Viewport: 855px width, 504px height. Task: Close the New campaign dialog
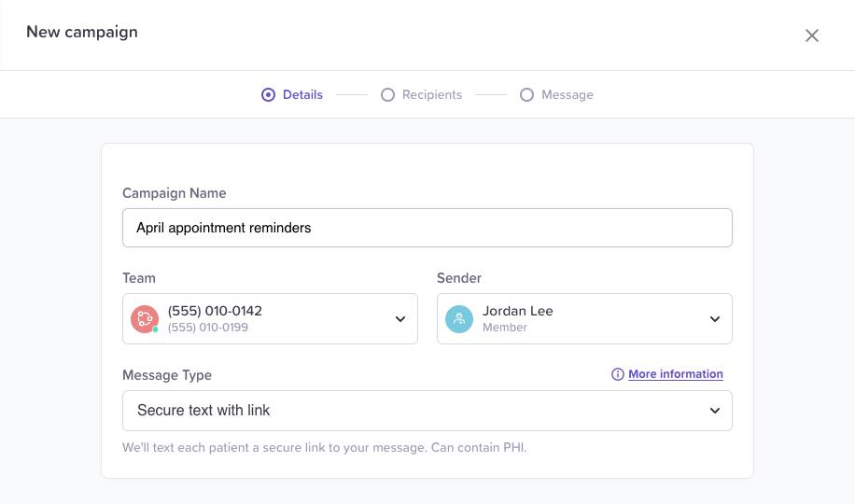click(812, 35)
